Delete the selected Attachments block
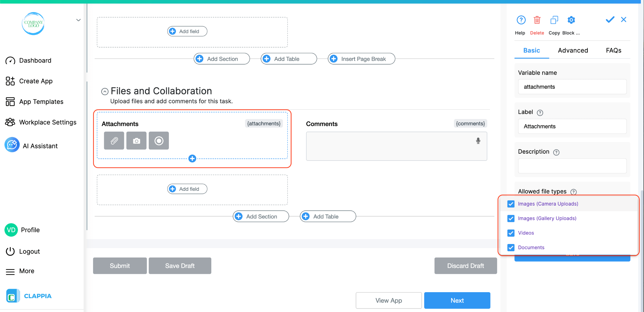 [537, 20]
